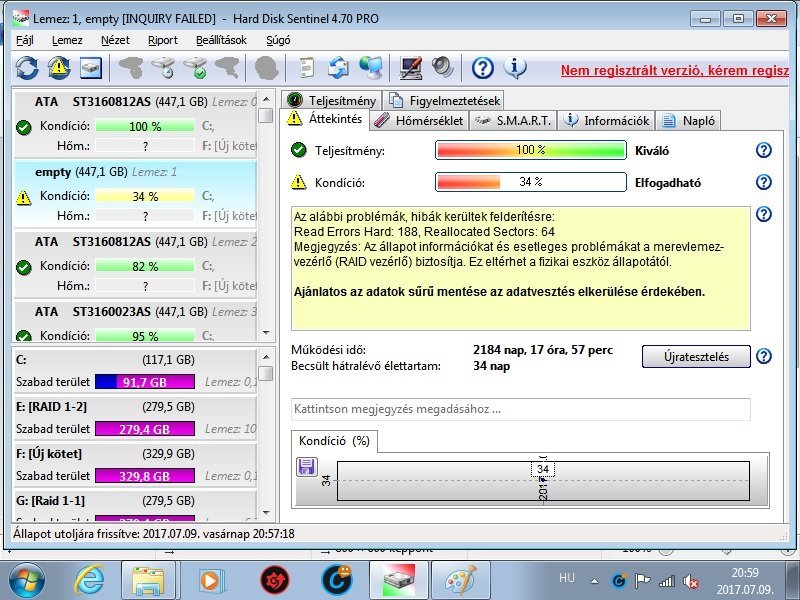The width and height of the screenshot is (800, 600).
Task: Open the Riport menu
Action: pyautogui.click(x=163, y=40)
